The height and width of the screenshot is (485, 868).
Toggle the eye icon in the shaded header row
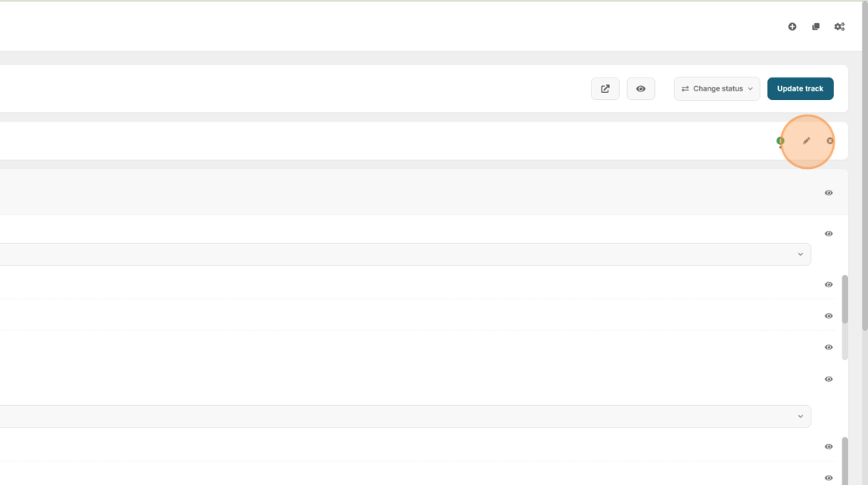pyautogui.click(x=828, y=193)
